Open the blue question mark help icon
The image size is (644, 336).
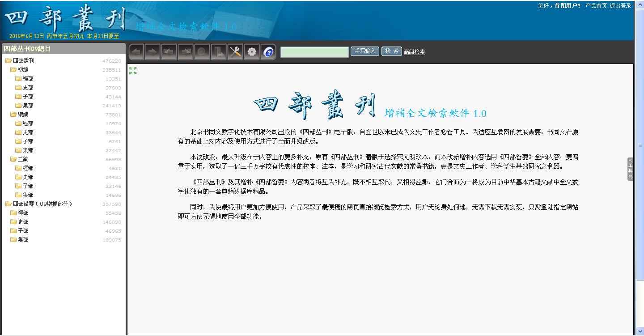(268, 52)
